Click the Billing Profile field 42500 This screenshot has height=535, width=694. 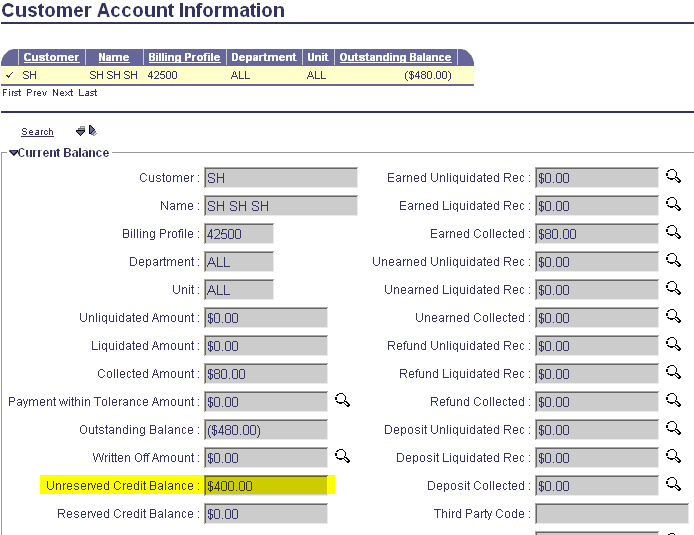pos(239,234)
